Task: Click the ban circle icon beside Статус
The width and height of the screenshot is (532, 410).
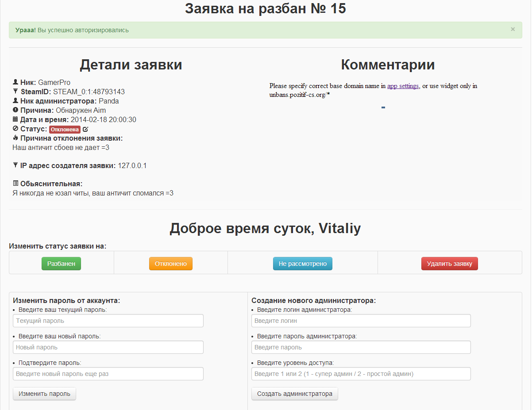Action: coord(15,129)
